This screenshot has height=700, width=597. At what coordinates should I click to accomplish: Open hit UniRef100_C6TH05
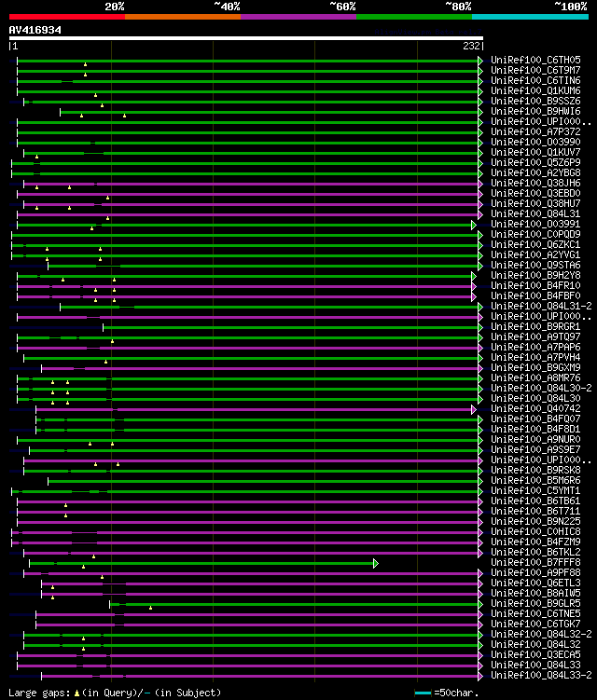click(535, 60)
